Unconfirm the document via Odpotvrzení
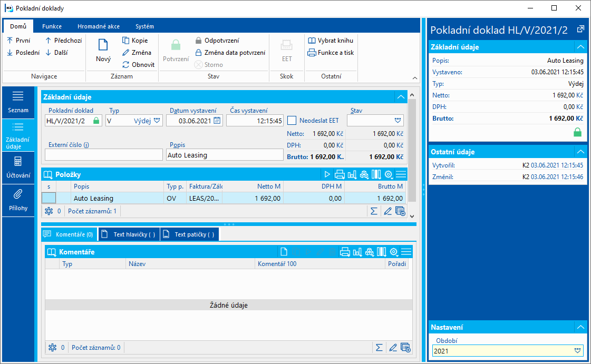The width and height of the screenshot is (591, 364). coord(217,40)
